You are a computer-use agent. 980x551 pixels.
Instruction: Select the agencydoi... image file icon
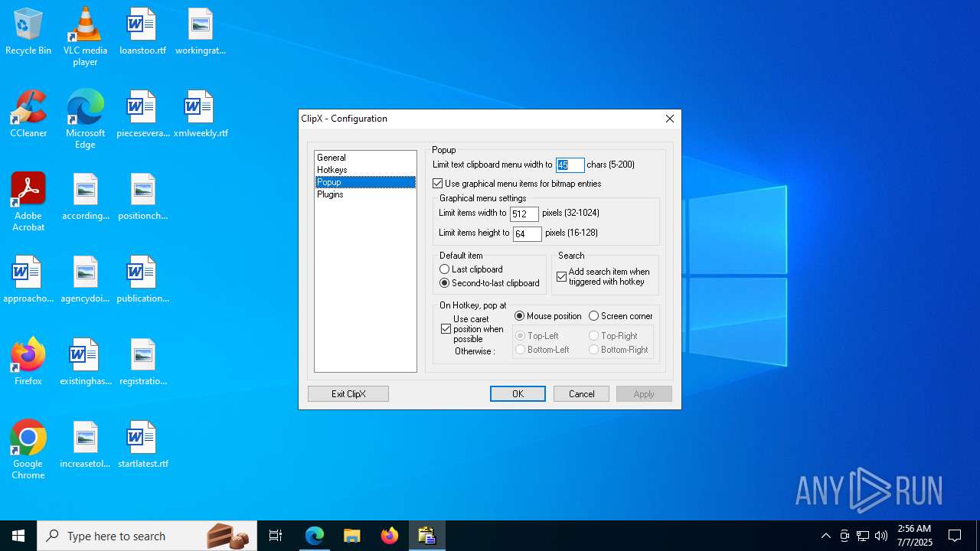(x=85, y=280)
